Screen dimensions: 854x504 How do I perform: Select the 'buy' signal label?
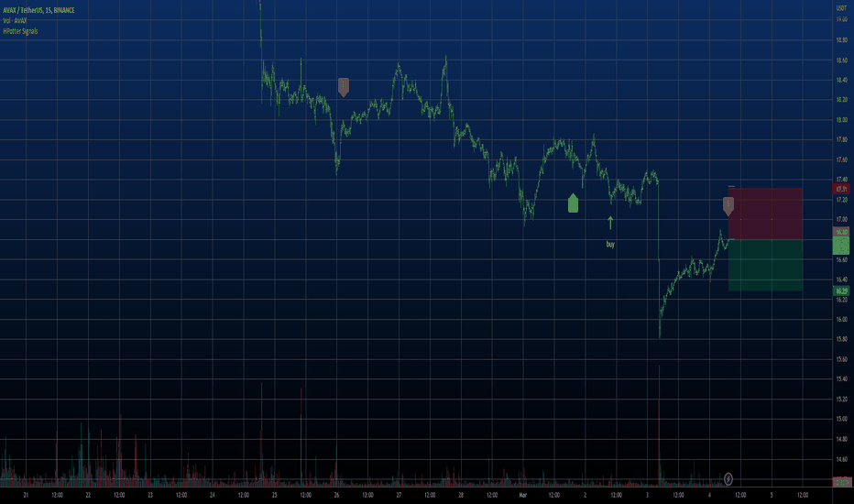[x=610, y=244]
